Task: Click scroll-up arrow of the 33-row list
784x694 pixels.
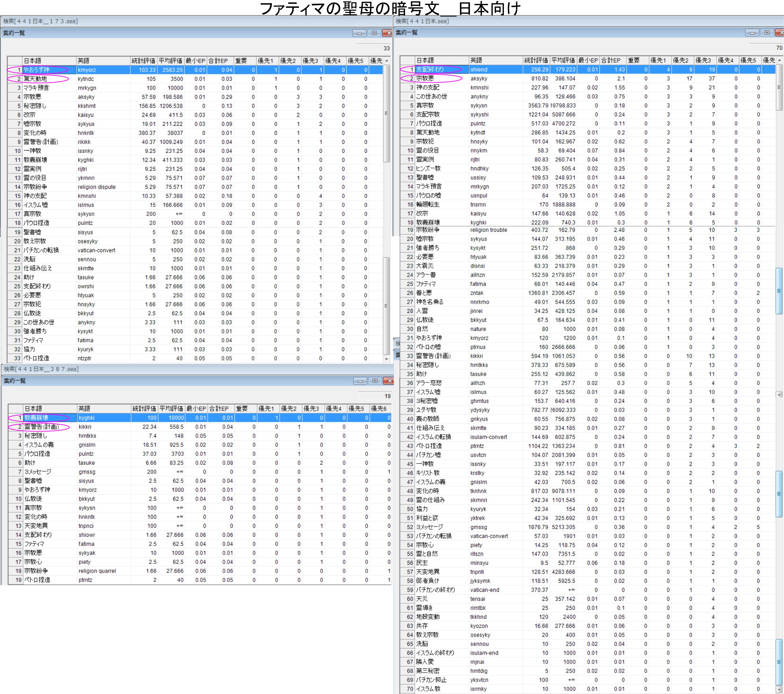Action: point(387,61)
